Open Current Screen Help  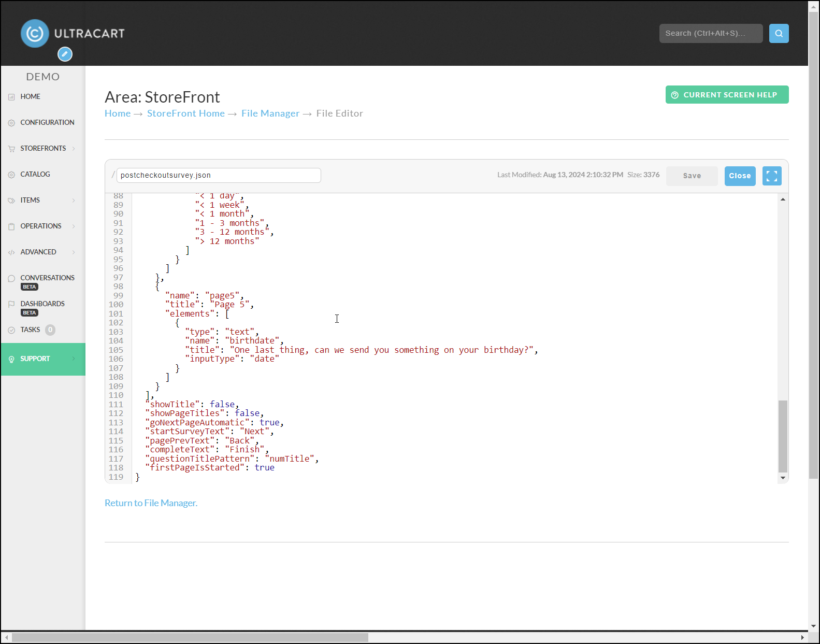[x=727, y=95]
